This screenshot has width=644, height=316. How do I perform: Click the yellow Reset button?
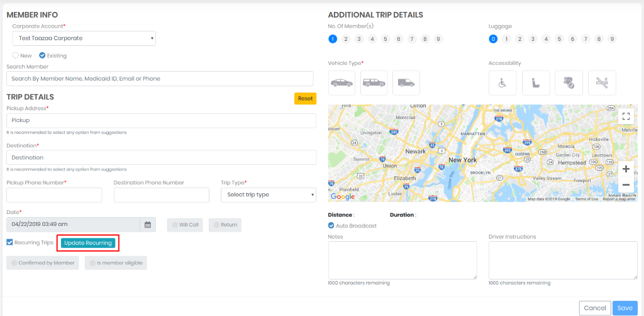[305, 99]
